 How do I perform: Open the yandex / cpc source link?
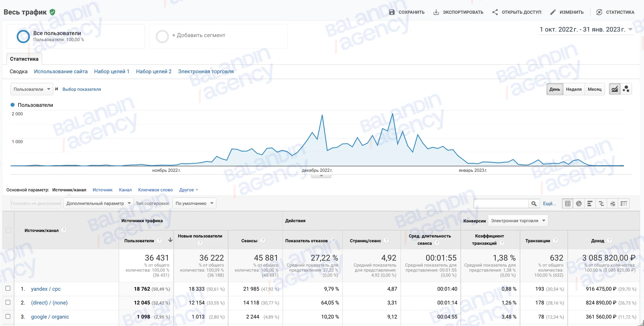[46, 289]
